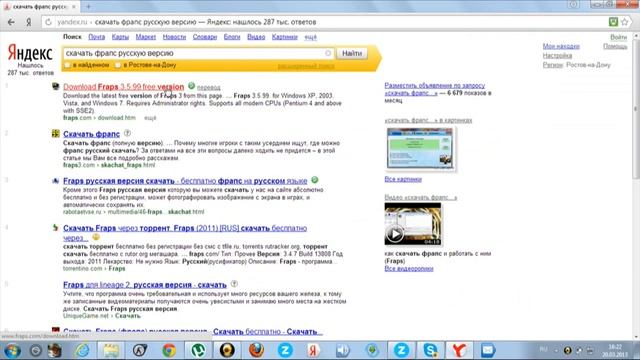Open the Настройка settings link
The image size is (640, 360).
557,56
